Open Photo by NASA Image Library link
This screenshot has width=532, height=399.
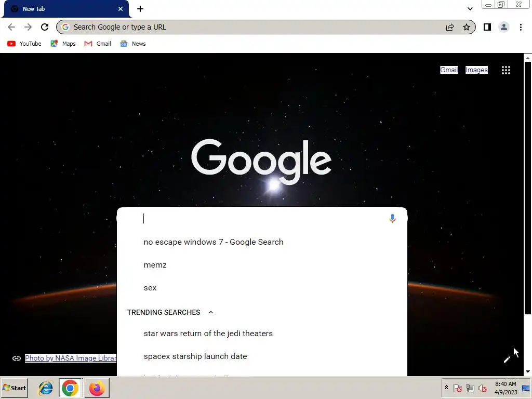(x=71, y=358)
